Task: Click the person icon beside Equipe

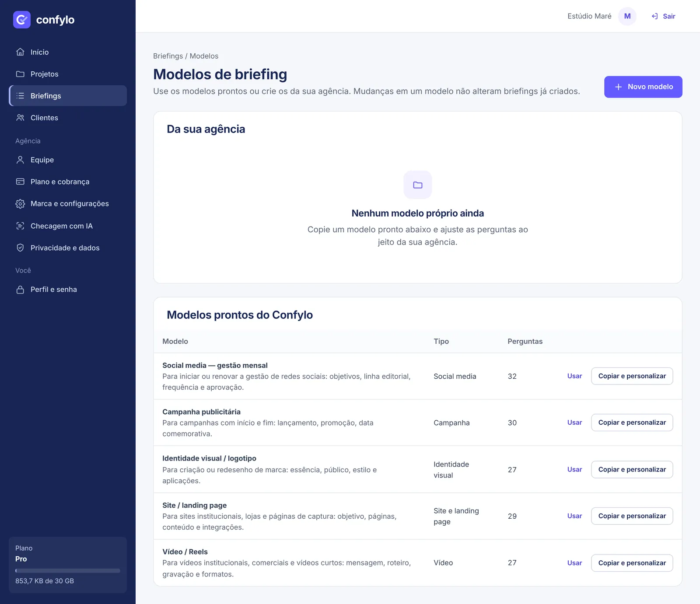Action: coord(20,160)
